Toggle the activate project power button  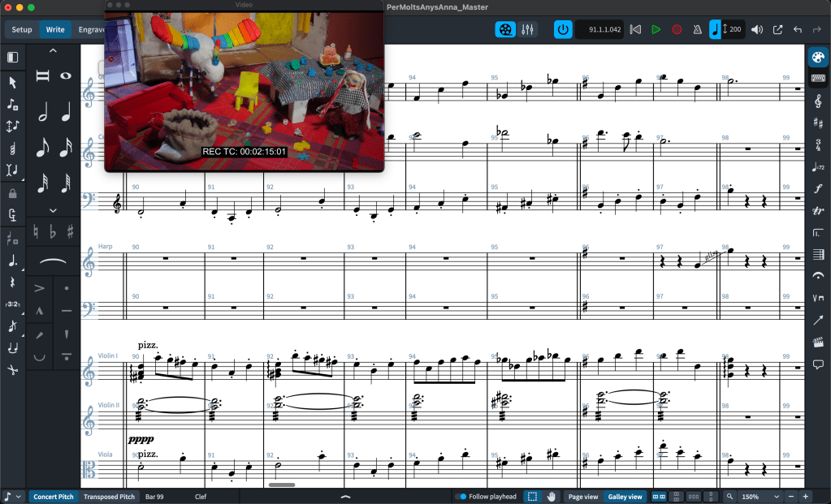(x=563, y=30)
